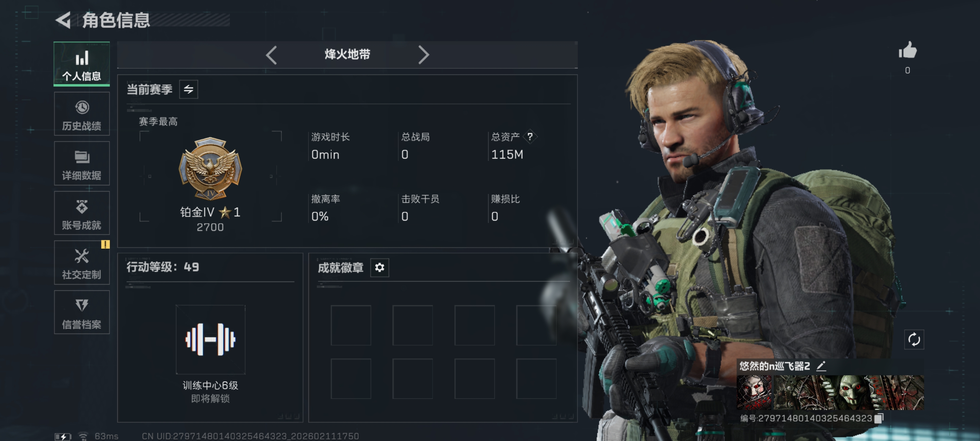980x441 pixels.
Task: Tap the thumbs-up like icon
Action: [908, 50]
